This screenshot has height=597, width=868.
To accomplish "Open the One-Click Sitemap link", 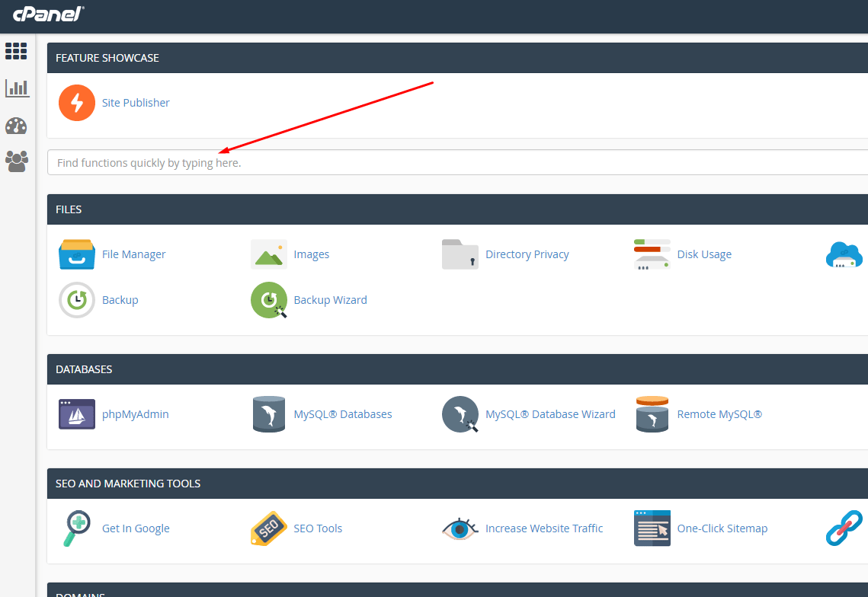I will coord(722,528).
